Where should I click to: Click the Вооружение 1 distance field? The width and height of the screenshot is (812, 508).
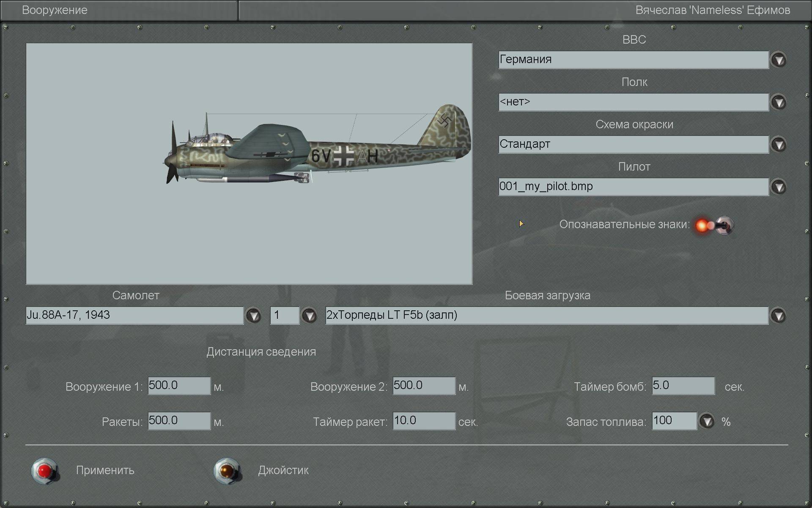179,386
